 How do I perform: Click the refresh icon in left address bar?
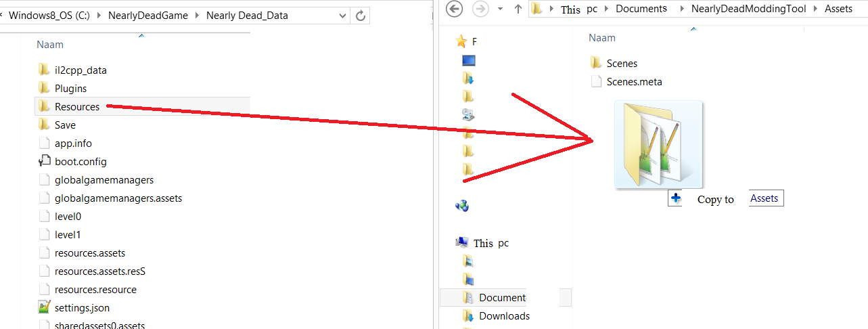click(361, 15)
